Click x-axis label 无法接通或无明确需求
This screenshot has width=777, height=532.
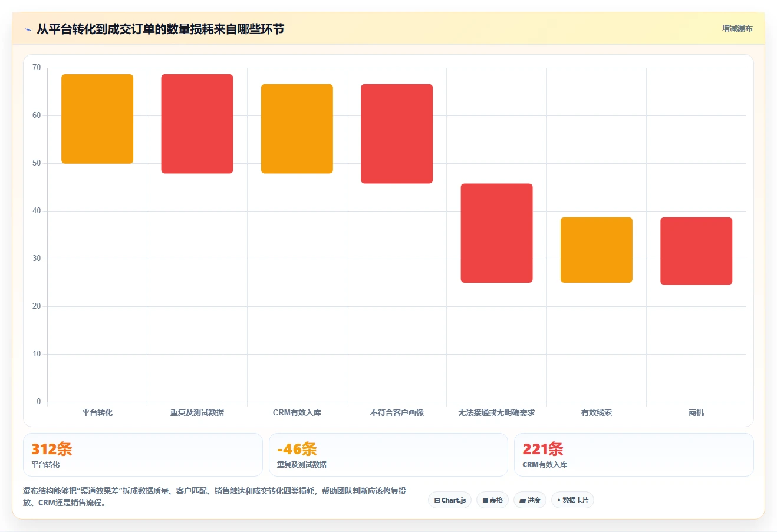(x=496, y=412)
